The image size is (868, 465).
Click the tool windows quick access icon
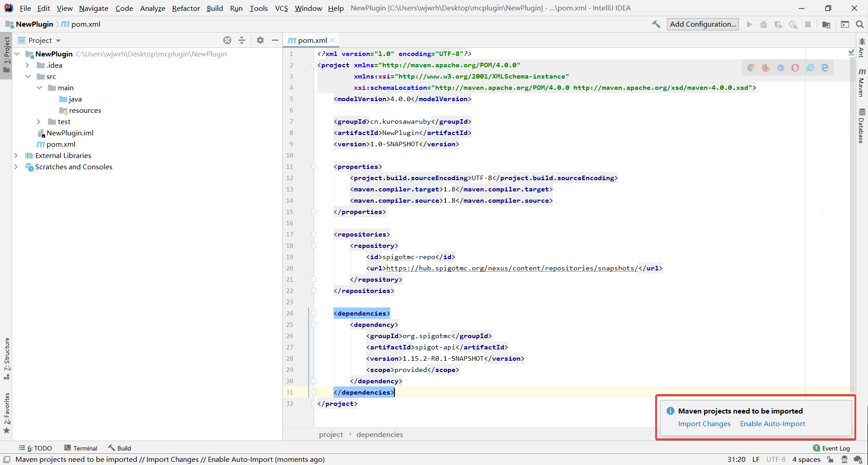point(7,460)
